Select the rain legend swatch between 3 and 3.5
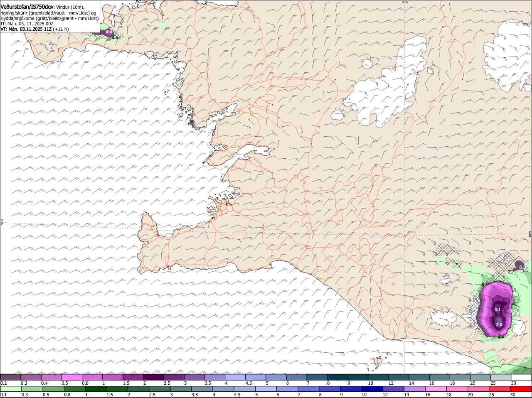The image size is (532, 398). coord(181,389)
